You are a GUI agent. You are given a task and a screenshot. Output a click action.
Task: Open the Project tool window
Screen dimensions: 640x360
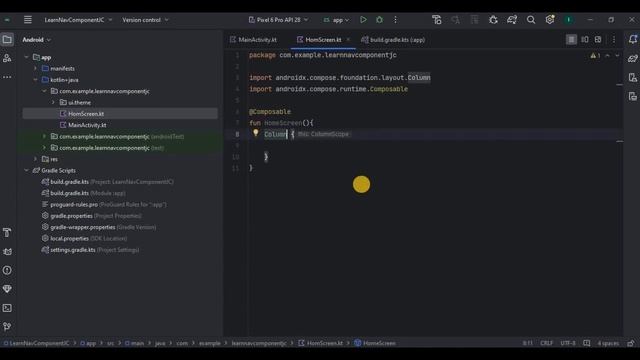click(x=7, y=40)
